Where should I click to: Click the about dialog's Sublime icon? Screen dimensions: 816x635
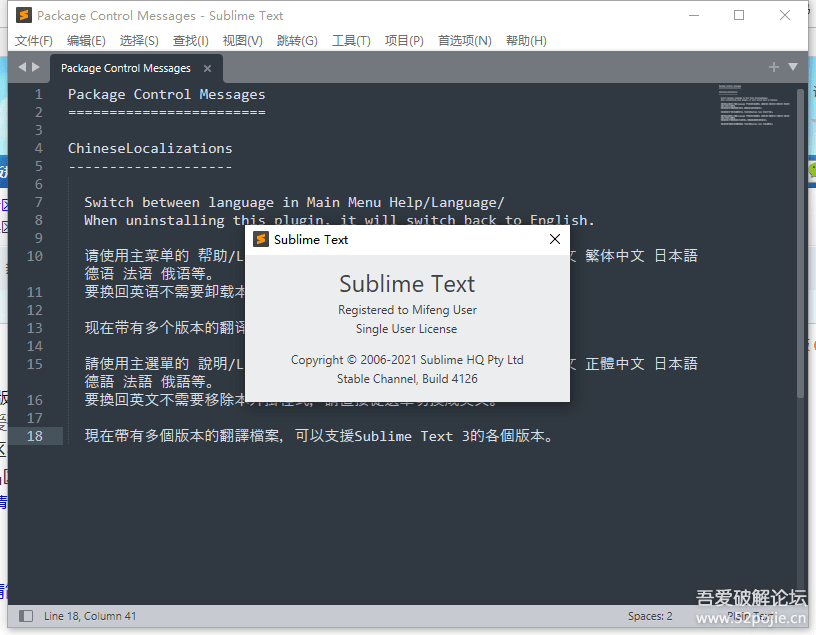pyautogui.click(x=261, y=239)
